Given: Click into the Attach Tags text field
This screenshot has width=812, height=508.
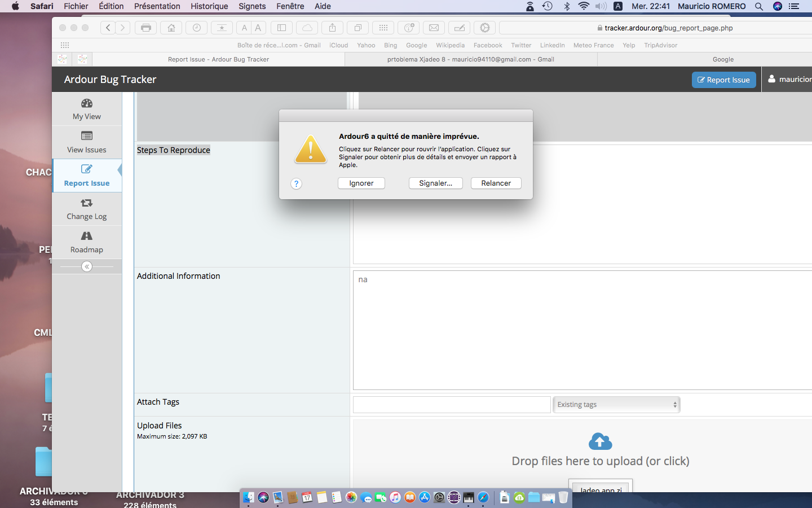Looking at the screenshot, I should (x=452, y=405).
